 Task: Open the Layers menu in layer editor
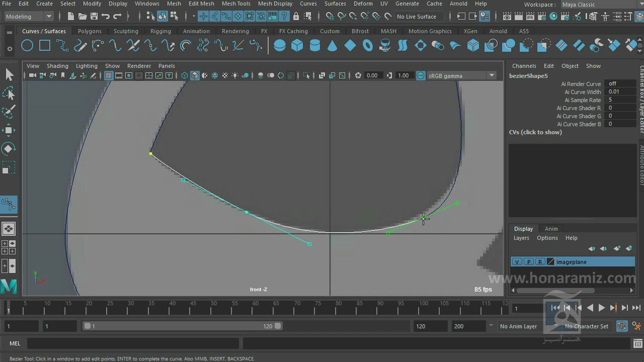521,238
